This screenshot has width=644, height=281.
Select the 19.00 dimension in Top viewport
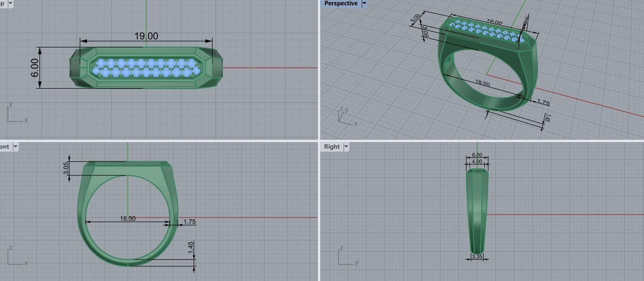(x=146, y=36)
